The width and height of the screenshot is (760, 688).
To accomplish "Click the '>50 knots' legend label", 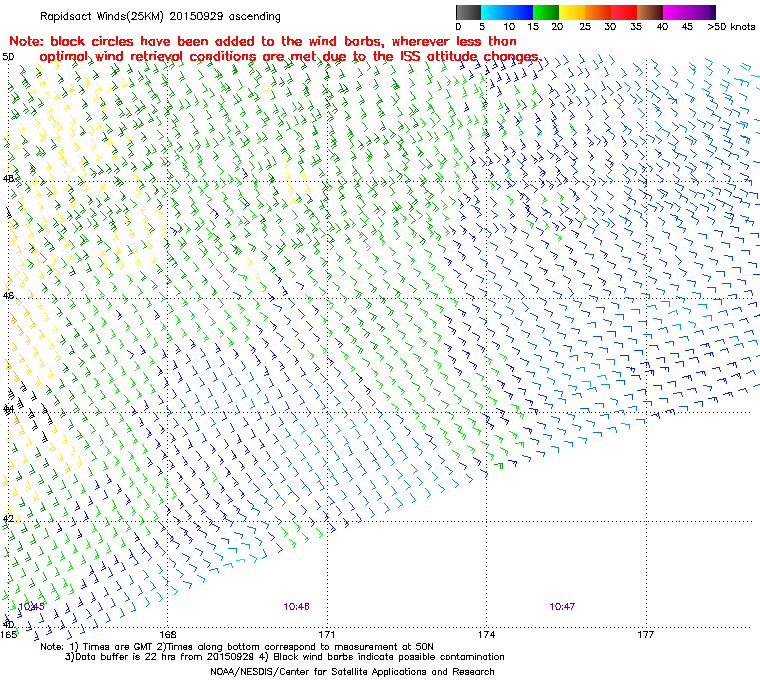I will pos(731,27).
